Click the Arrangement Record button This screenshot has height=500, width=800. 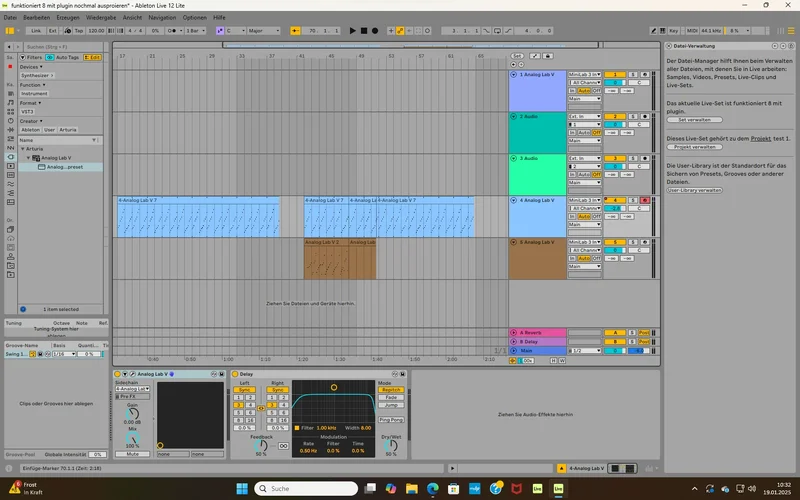coord(375,31)
